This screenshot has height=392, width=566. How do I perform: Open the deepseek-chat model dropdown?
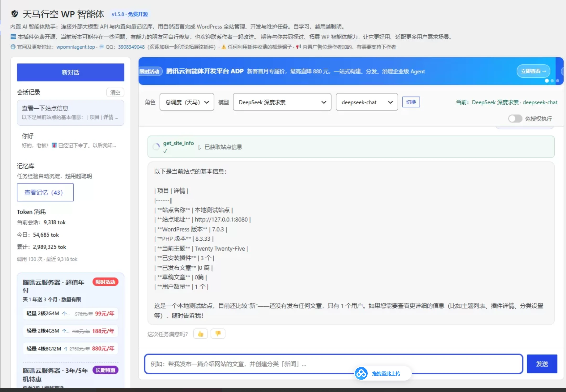367,102
